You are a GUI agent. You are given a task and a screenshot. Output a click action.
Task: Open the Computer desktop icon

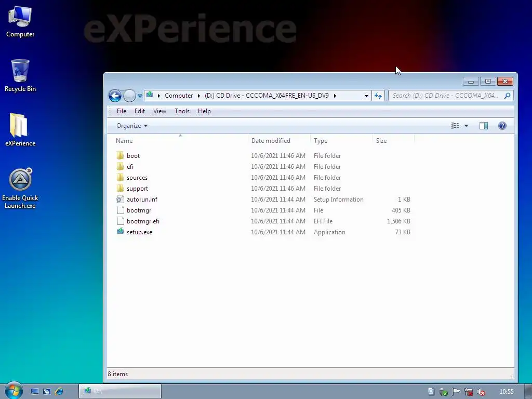pyautogui.click(x=20, y=22)
